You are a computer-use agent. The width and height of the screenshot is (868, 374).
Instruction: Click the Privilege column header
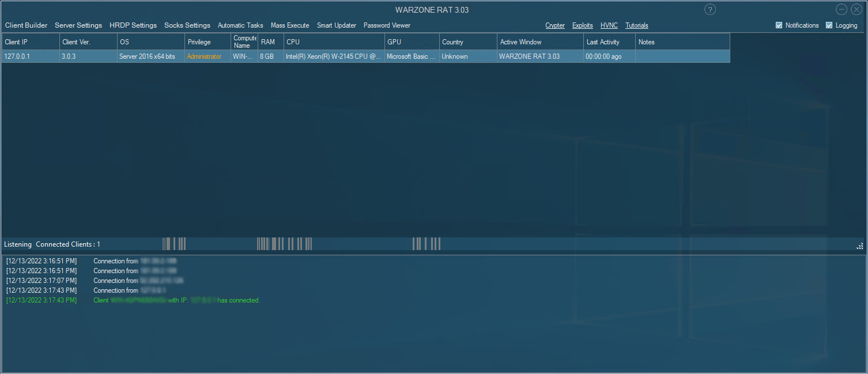(x=207, y=41)
